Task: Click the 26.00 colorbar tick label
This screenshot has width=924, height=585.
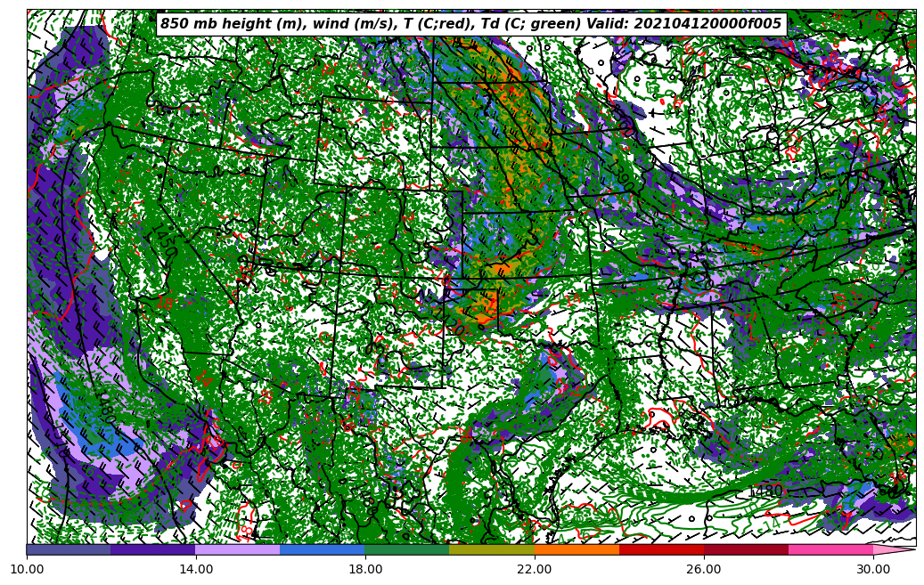Action: (x=704, y=568)
